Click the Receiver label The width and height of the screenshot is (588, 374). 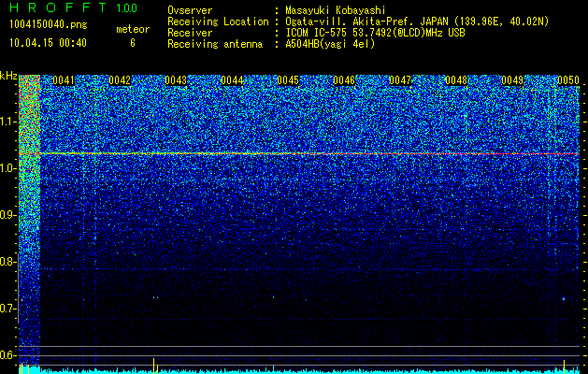[190, 33]
